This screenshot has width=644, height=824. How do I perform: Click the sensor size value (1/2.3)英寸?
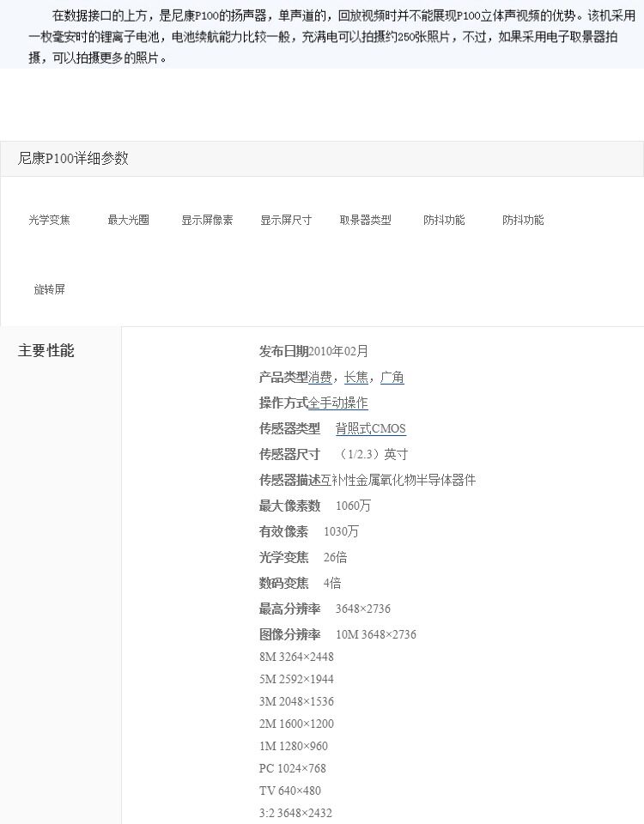[x=372, y=455]
